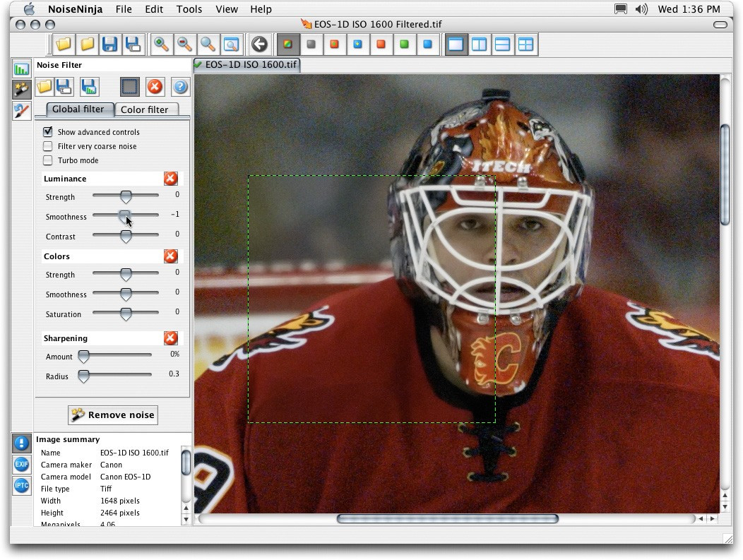Open the Edit menu
Viewport: 743px width, 560px height.
154,9
